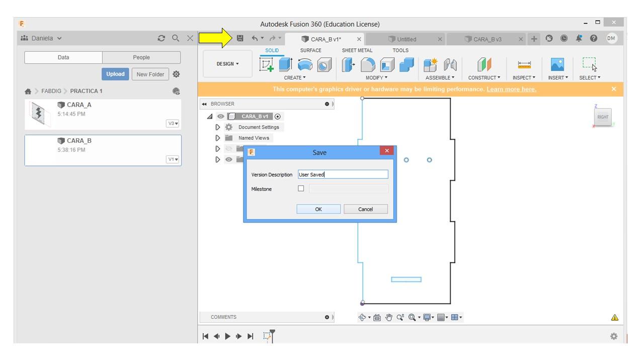Switch to the Untitled document tab

407,39
